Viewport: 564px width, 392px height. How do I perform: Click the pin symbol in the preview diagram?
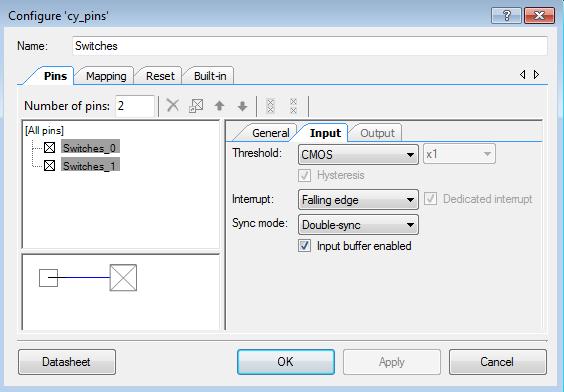coord(123,278)
